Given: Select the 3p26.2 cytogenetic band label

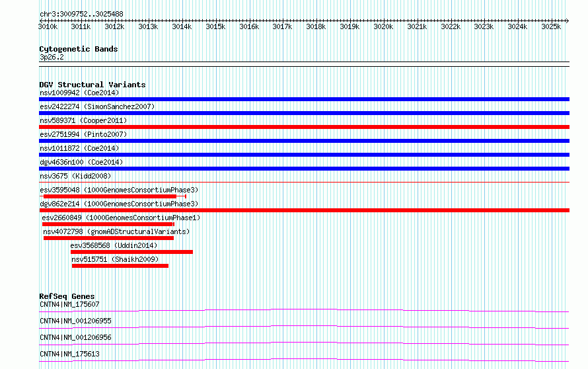Looking at the screenshot, I should [52, 58].
